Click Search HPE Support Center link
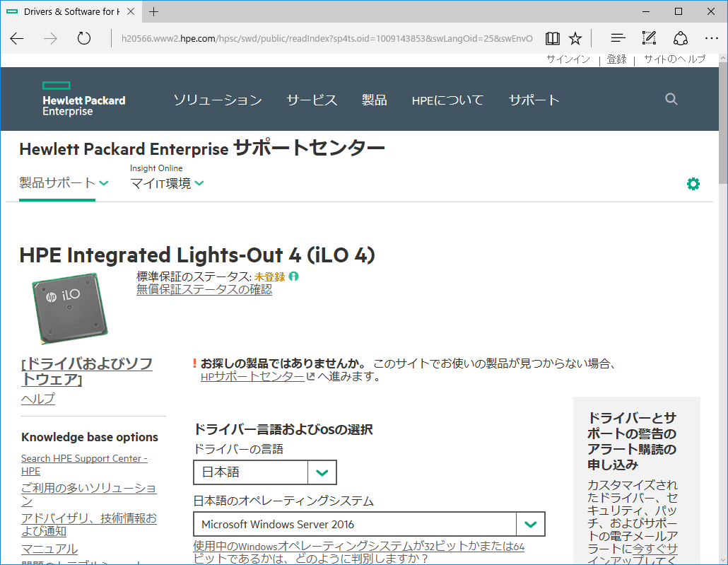 [x=84, y=465]
